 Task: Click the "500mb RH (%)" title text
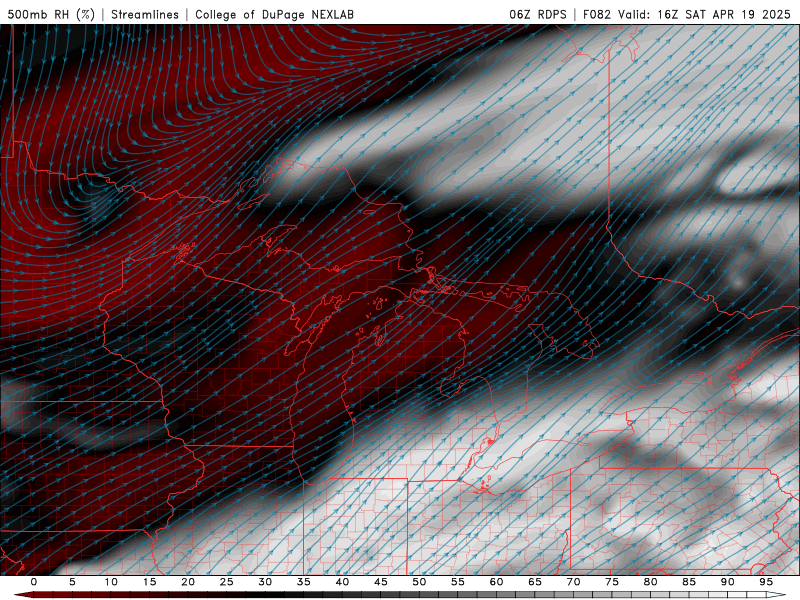tap(51, 14)
